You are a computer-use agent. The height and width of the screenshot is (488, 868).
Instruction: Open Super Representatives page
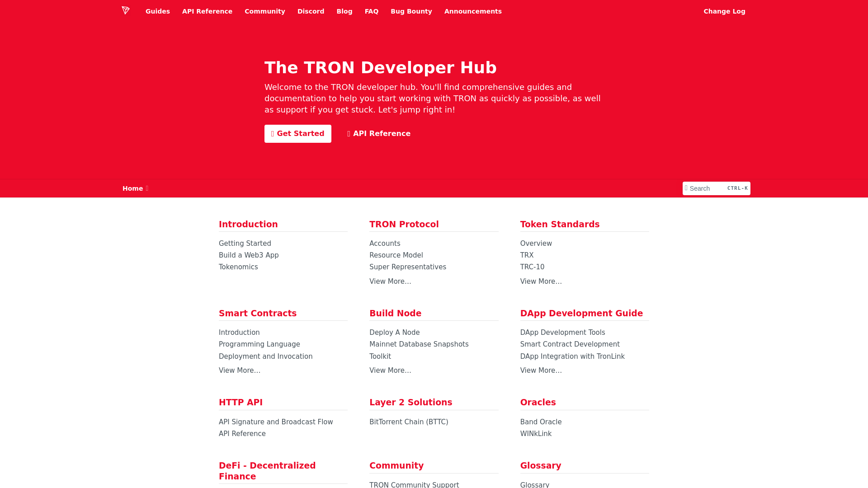click(x=408, y=267)
